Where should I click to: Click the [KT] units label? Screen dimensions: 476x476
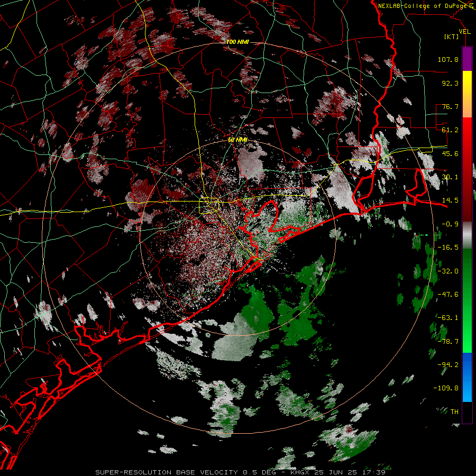click(452, 36)
